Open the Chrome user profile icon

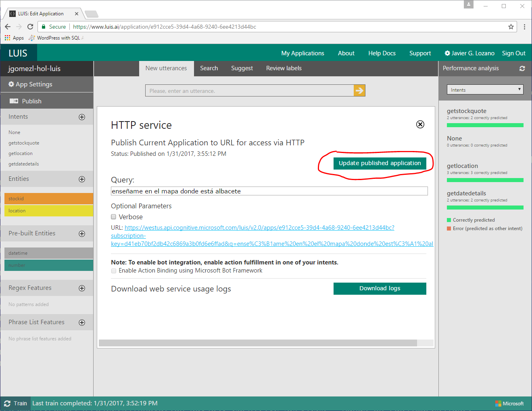[x=468, y=4]
